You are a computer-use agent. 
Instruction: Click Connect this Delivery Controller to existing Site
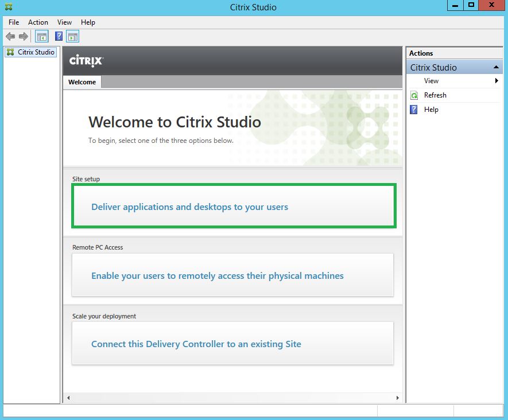(x=196, y=344)
